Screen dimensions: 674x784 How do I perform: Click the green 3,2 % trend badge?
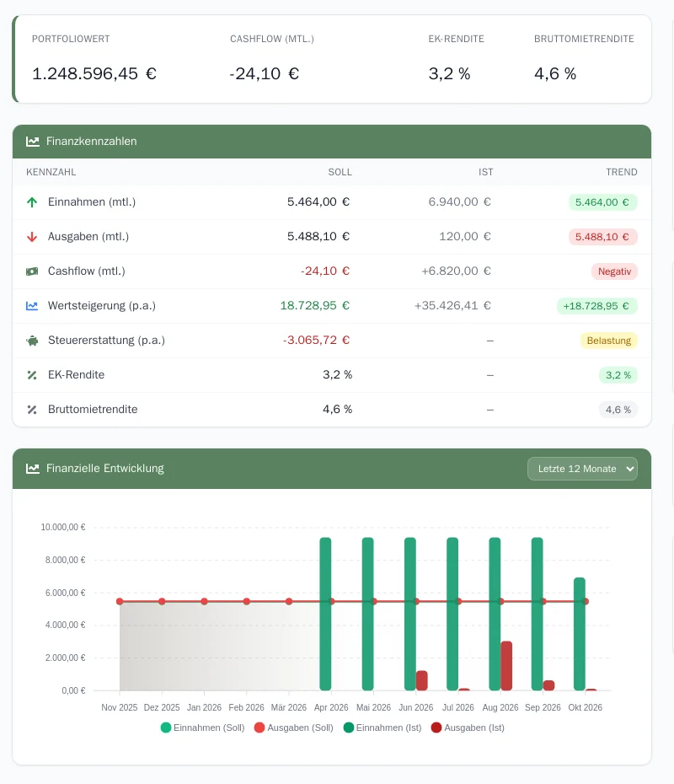618,375
